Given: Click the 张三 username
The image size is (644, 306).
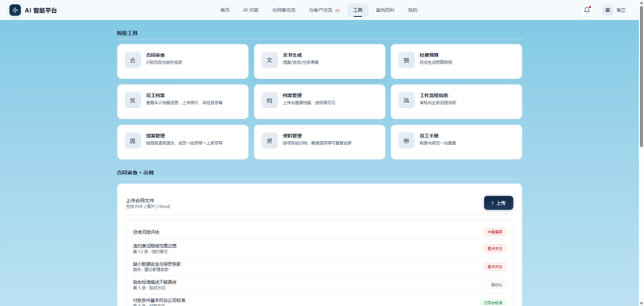Looking at the screenshot, I should 621,10.
